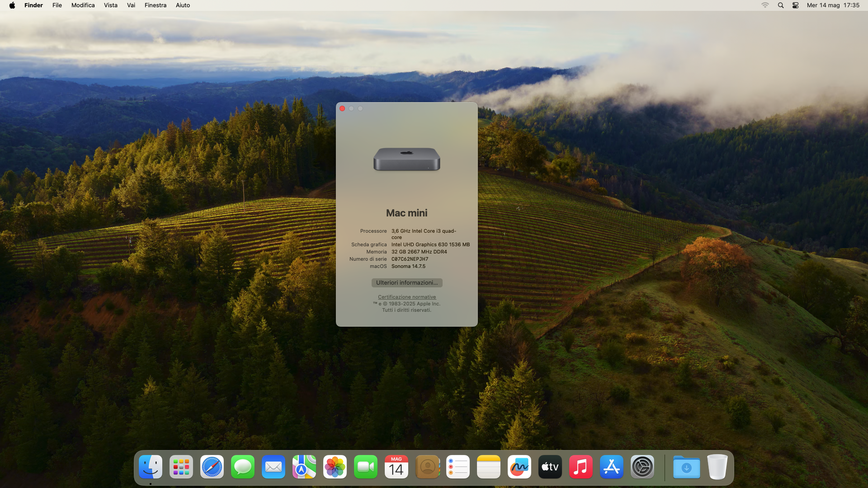Click the date and time clock
868x488 pixels.
[833, 5]
